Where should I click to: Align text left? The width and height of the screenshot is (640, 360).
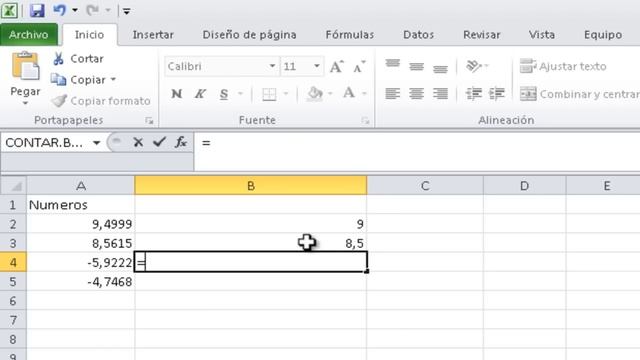393,94
